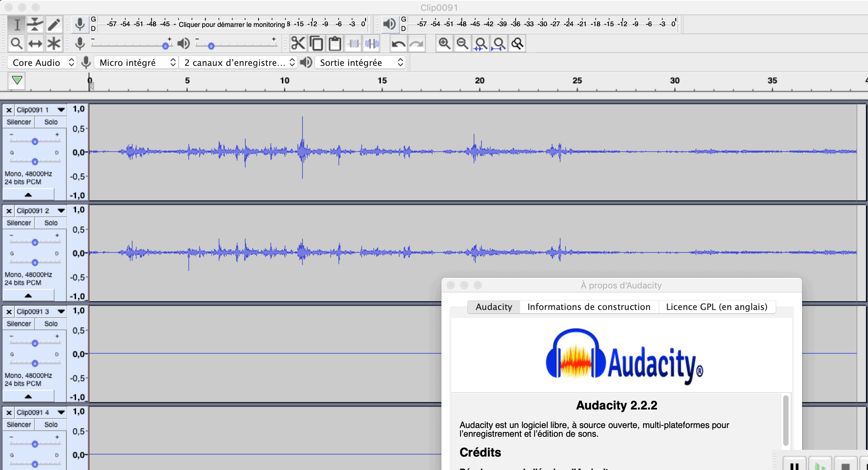Open the Core Audio host dropdown
The width and height of the screenshot is (868, 470).
tap(42, 62)
